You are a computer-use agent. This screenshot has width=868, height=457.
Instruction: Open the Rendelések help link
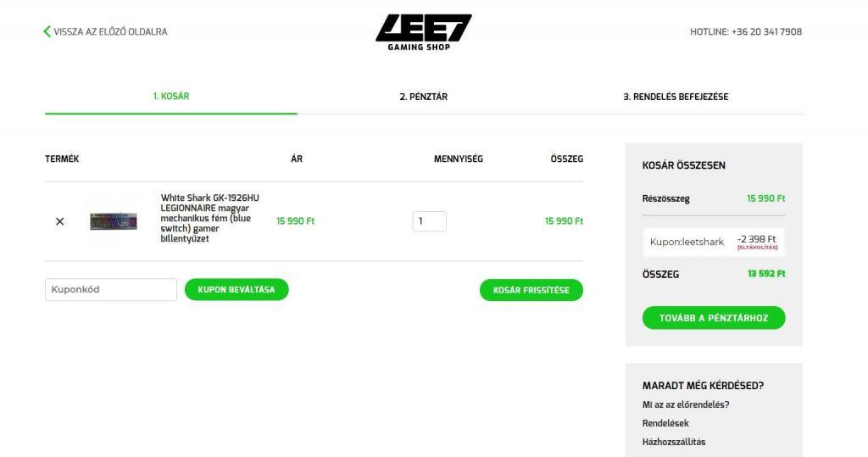pyautogui.click(x=665, y=423)
